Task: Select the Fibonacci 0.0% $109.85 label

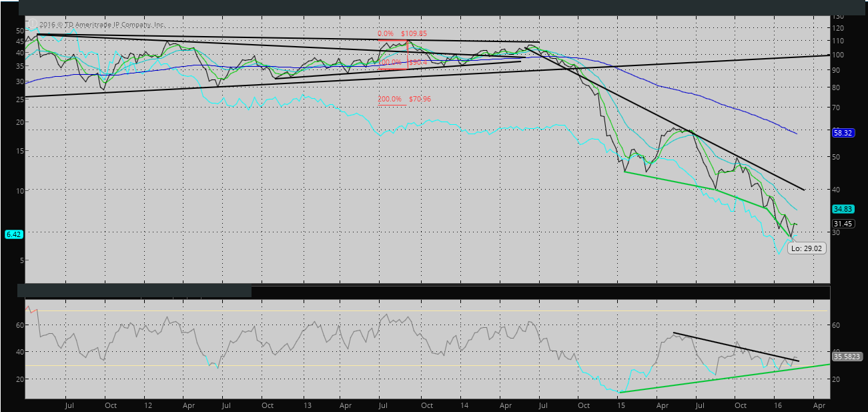Action: [x=402, y=33]
